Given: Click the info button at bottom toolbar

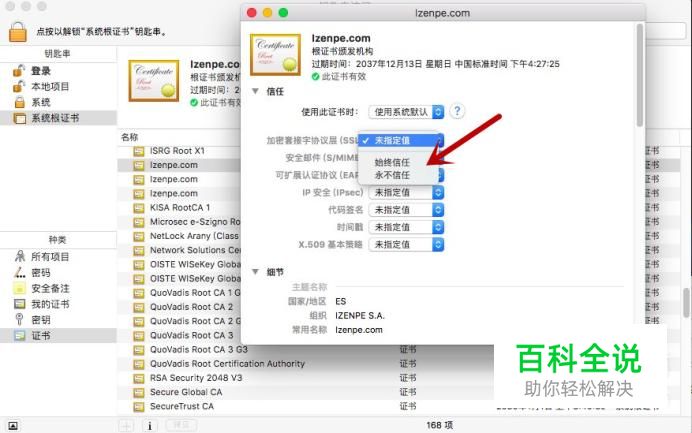Looking at the screenshot, I should coord(150,425).
